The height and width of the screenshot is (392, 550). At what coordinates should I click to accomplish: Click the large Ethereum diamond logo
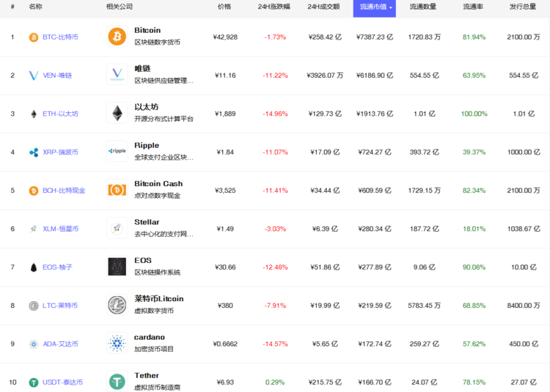pyautogui.click(x=117, y=114)
